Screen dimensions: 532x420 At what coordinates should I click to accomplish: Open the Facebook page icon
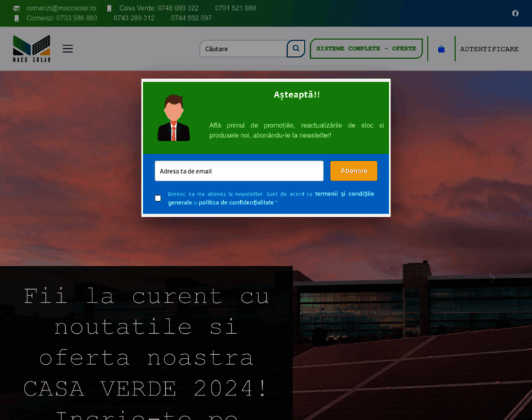pos(515,13)
